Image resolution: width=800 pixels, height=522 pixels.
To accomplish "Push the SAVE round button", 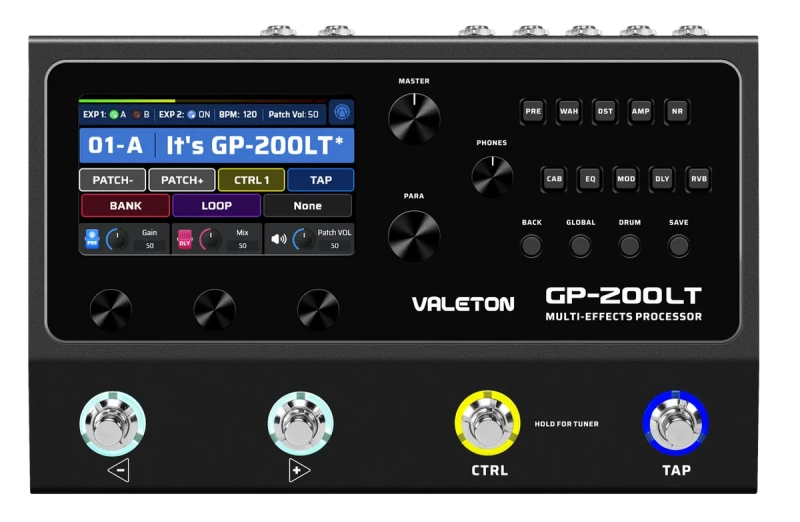I will click(679, 246).
